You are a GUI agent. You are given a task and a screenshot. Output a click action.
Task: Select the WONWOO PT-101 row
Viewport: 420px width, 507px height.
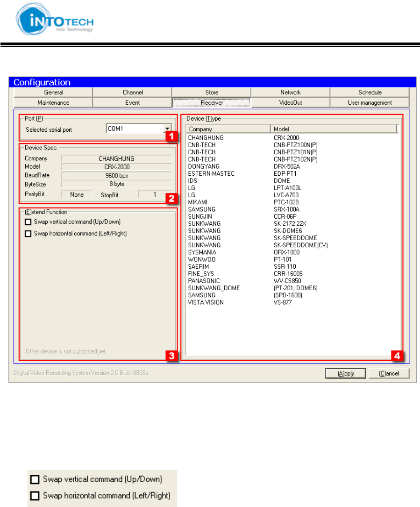[292, 259]
